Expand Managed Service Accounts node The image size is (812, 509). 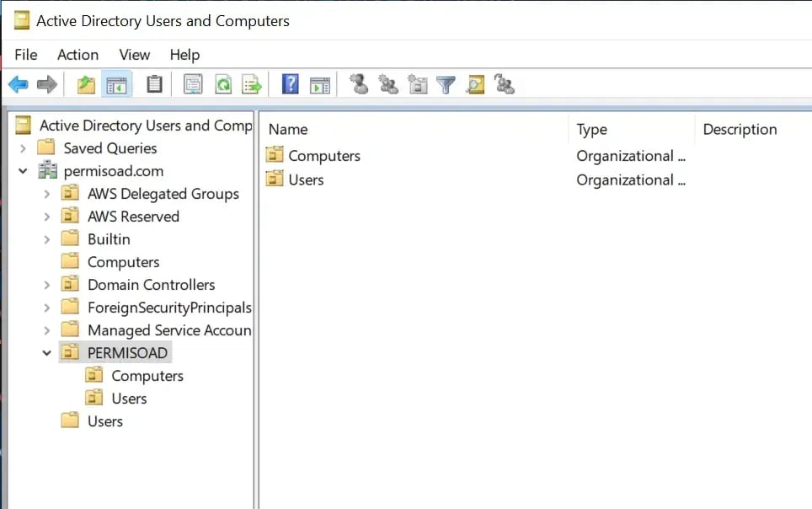click(46, 330)
